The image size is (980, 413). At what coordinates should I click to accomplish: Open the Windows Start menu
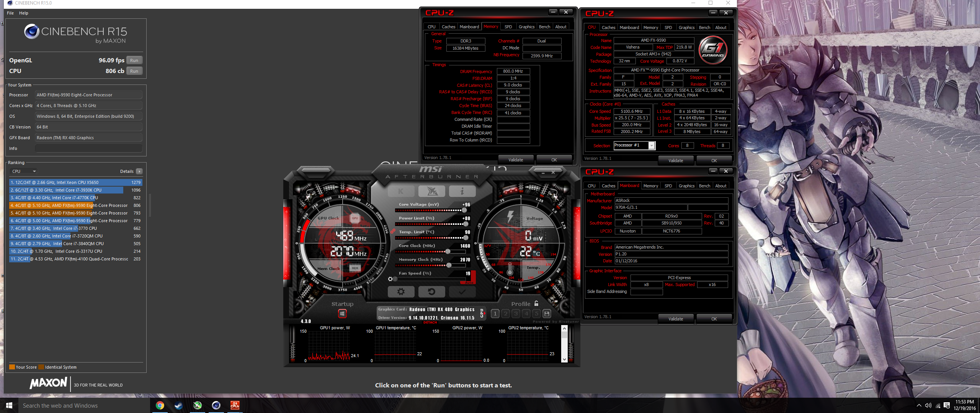point(9,405)
